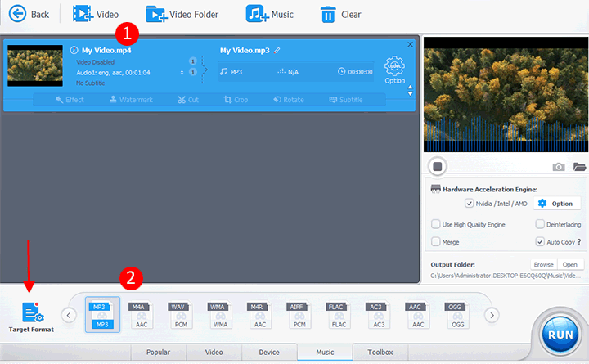The height and width of the screenshot is (364, 589).
Task: Uncheck the Auto Copy checkbox
Action: (540, 241)
